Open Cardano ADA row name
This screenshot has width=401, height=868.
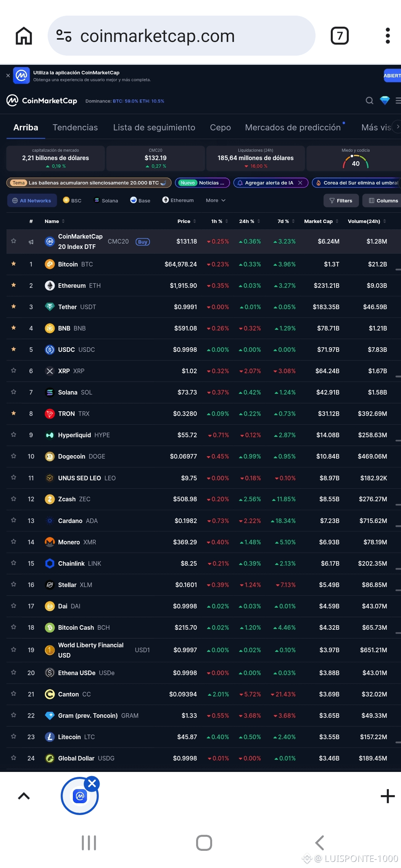click(78, 521)
